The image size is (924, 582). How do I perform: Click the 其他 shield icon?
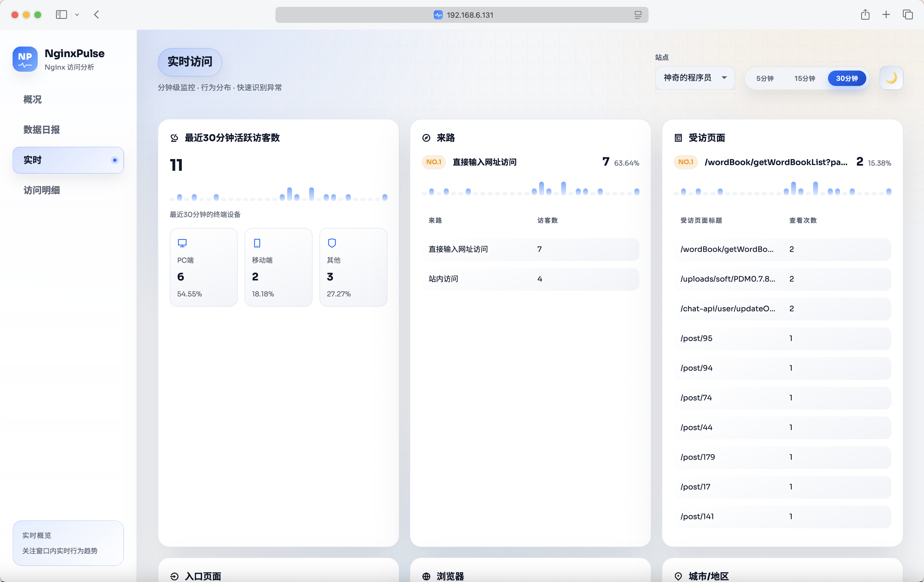332,243
